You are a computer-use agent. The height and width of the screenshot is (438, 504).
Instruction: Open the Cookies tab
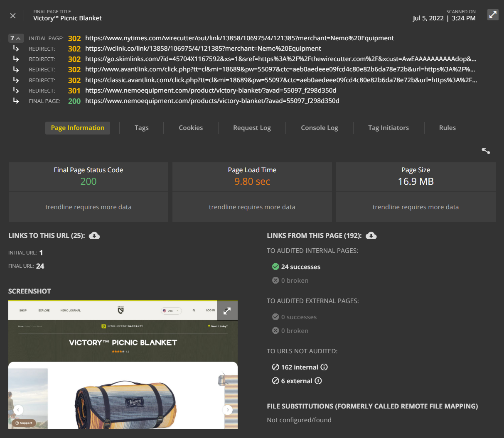coord(191,128)
